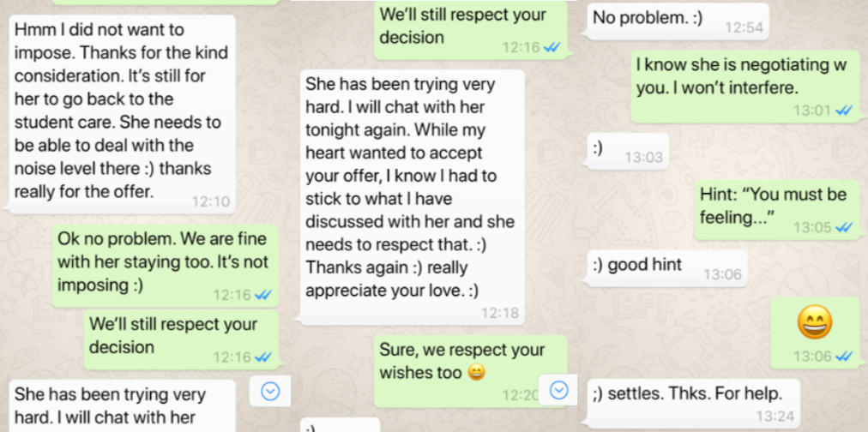Tap the ':)' message sent at 13:03

[627, 152]
